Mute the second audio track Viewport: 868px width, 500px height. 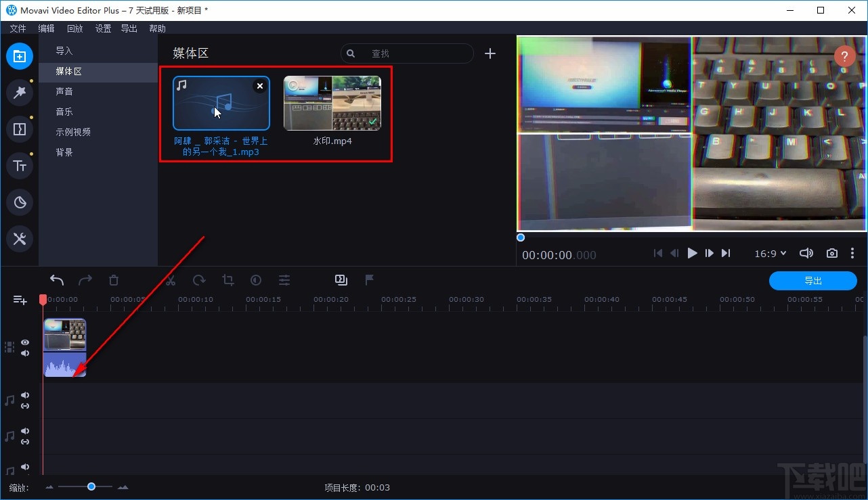pyautogui.click(x=25, y=431)
